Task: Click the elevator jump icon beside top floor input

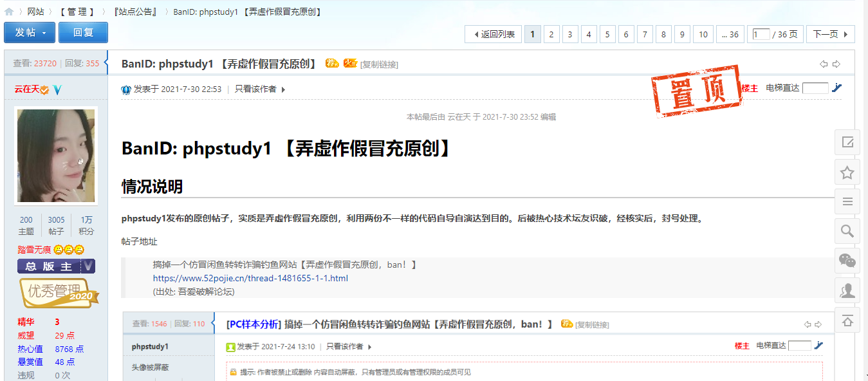Action: click(836, 88)
